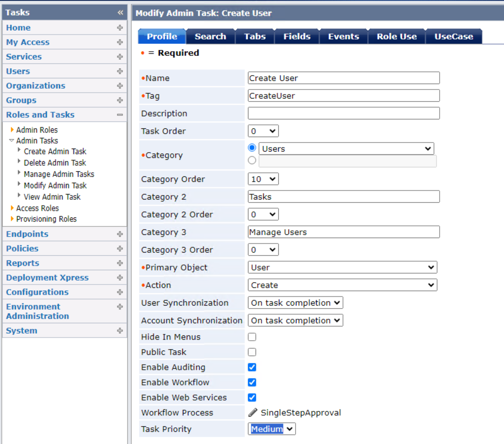
Task: Expand the Admin Roles tree node
Action: tap(12, 130)
